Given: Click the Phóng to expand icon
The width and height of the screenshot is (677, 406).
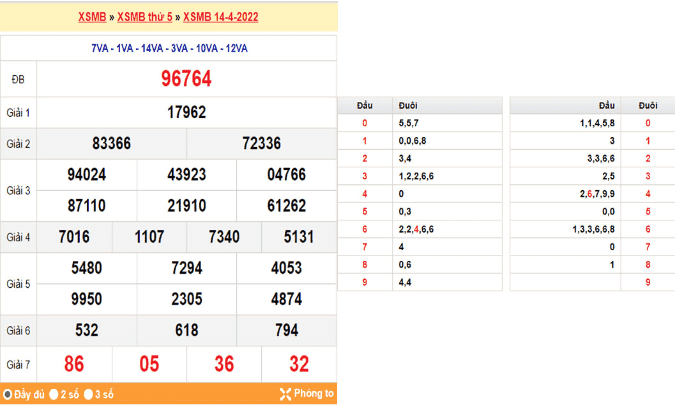Looking at the screenshot, I should tap(285, 394).
